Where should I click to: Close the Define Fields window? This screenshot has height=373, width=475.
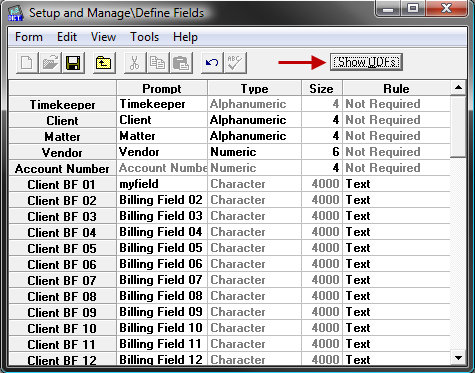pyautogui.click(x=446, y=8)
